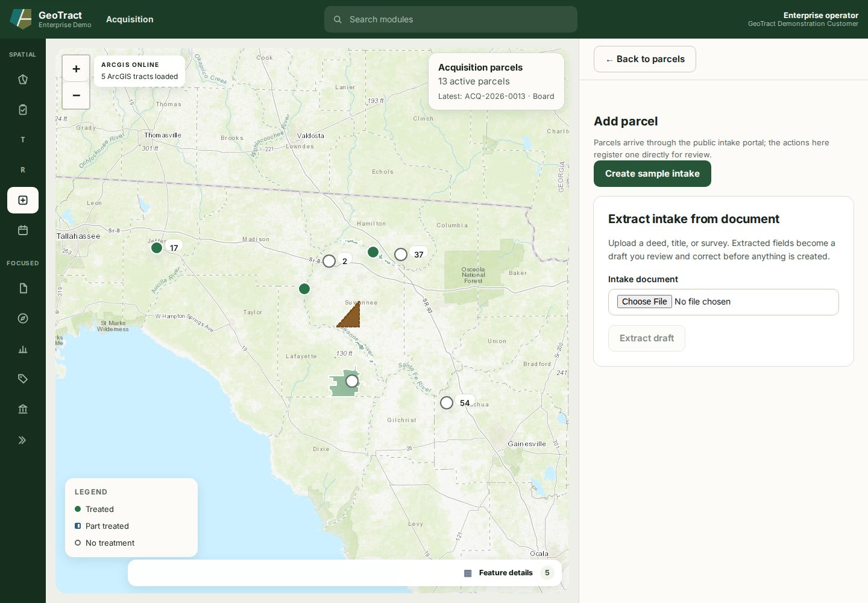Select the treated marker above Taylor
Image resolution: width=868 pixels, height=603 pixels.
click(304, 289)
